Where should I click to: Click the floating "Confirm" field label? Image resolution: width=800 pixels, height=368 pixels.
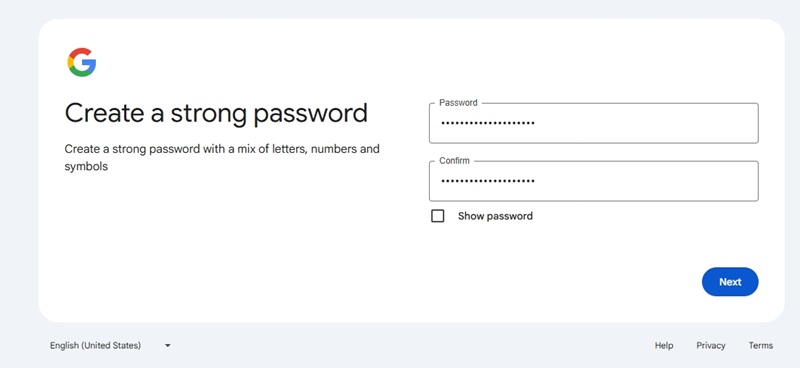[454, 161]
